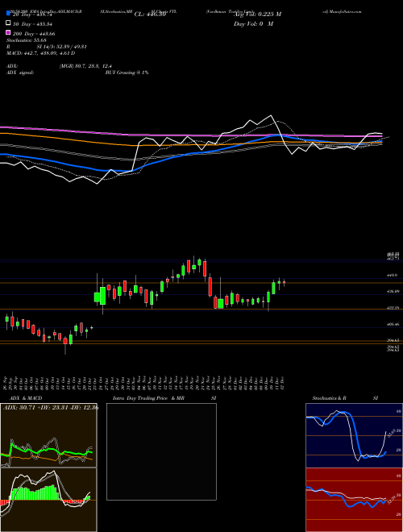
Task: Click the magenta 200 Day legend swatch
Action: click(x=8, y=33)
